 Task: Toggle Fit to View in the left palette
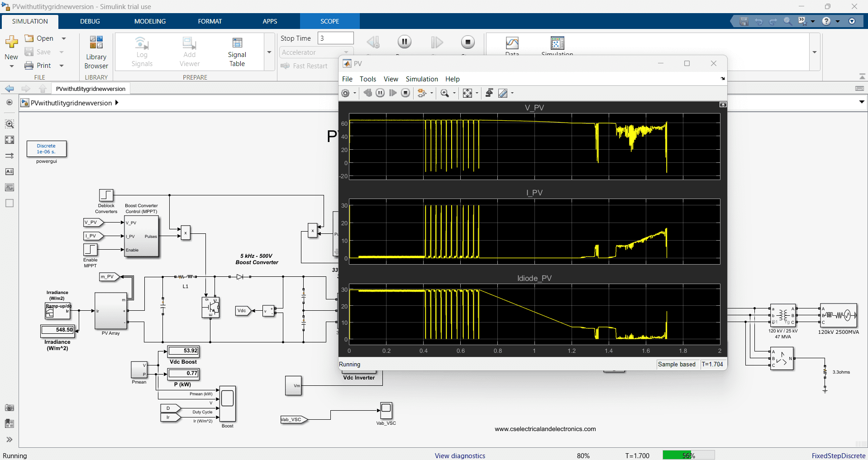(10, 140)
